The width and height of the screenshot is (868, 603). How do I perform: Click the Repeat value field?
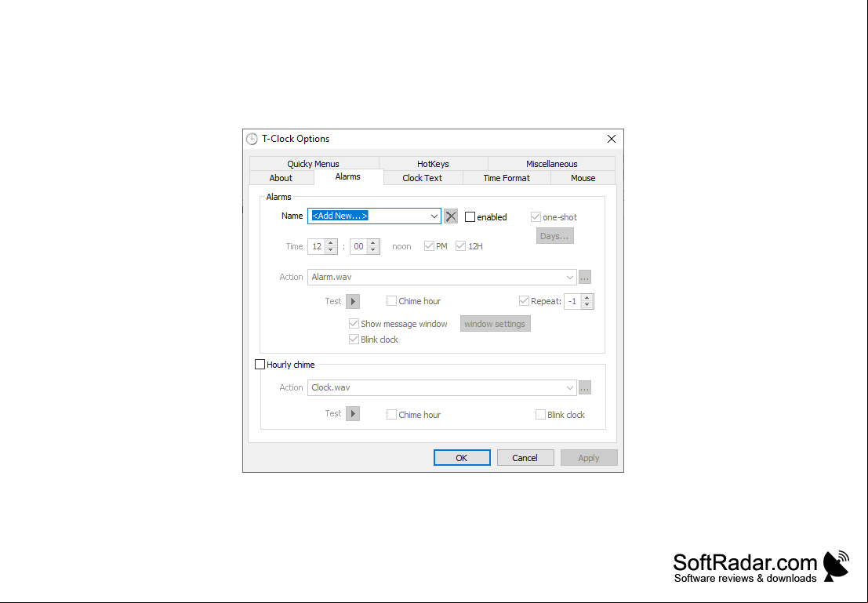click(x=572, y=301)
